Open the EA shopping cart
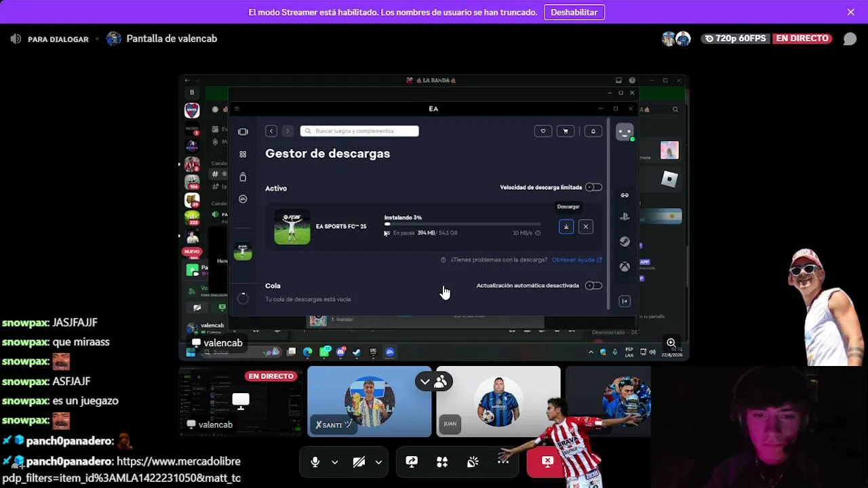Viewport: 868px width, 488px height. pos(566,131)
